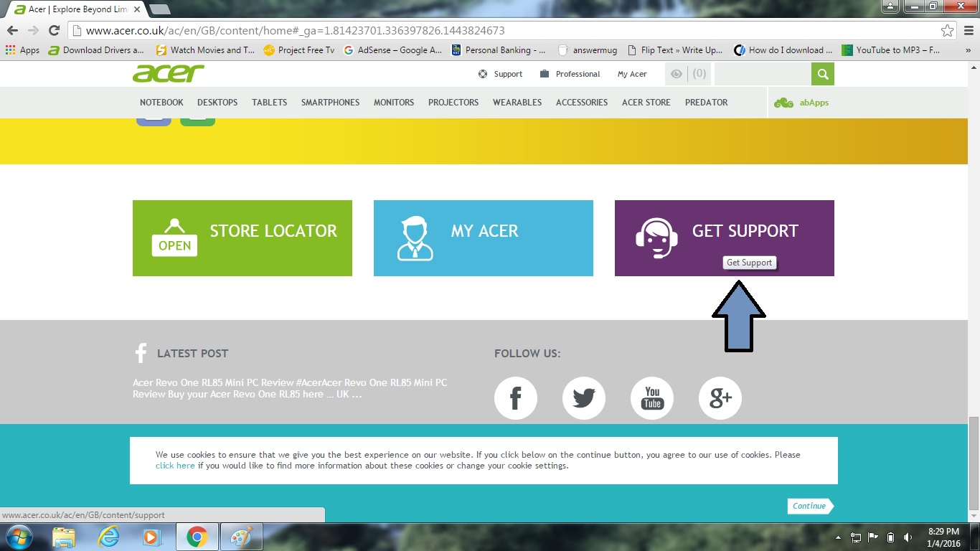Click the recently viewed eye icon
The width and height of the screenshot is (980, 551).
point(676,74)
